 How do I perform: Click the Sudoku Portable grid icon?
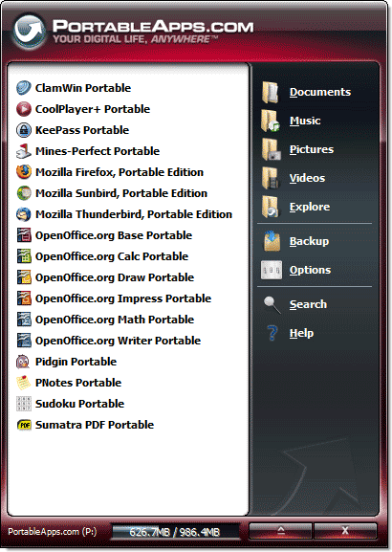coord(24,404)
